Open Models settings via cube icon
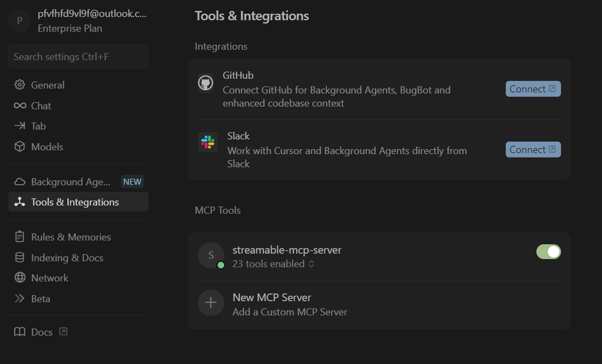602x364 pixels. coord(20,146)
